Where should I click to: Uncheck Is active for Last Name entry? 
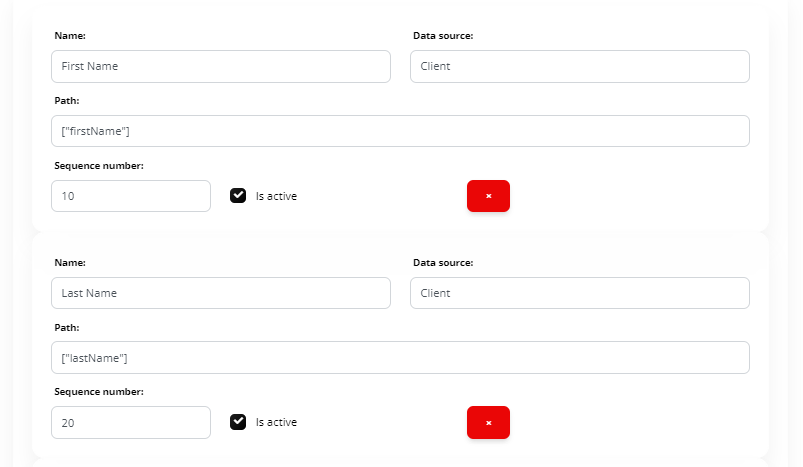[238, 422]
